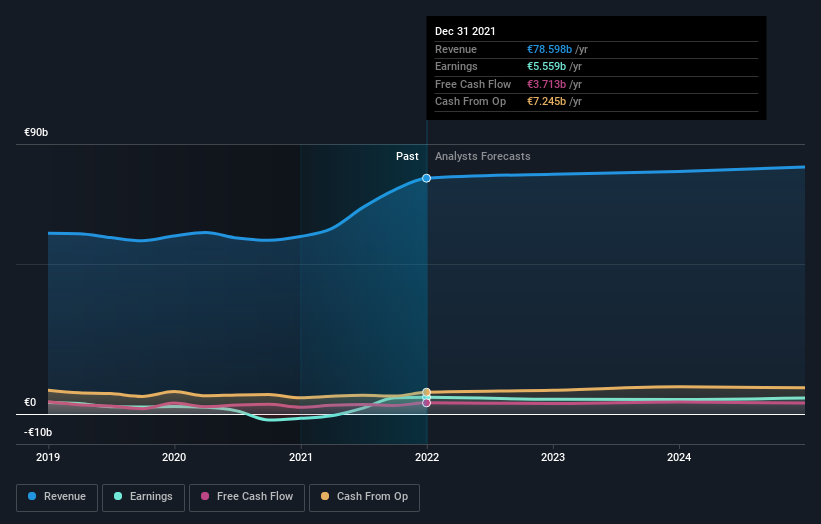Image resolution: width=821 pixels, height=524 pixels.
Task: Click the Dec 31 2021 tooltip date
Action: click(465, 31)
